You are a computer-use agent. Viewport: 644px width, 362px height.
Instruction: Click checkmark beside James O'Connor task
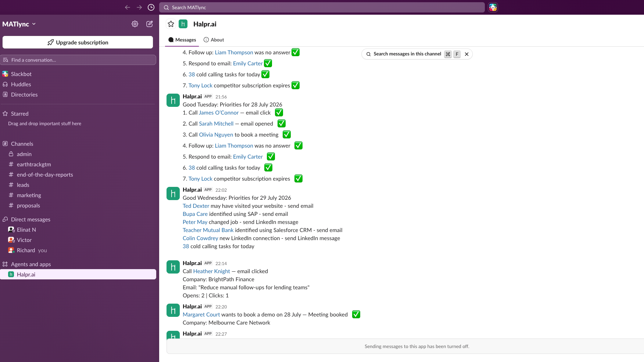(279, 113)
